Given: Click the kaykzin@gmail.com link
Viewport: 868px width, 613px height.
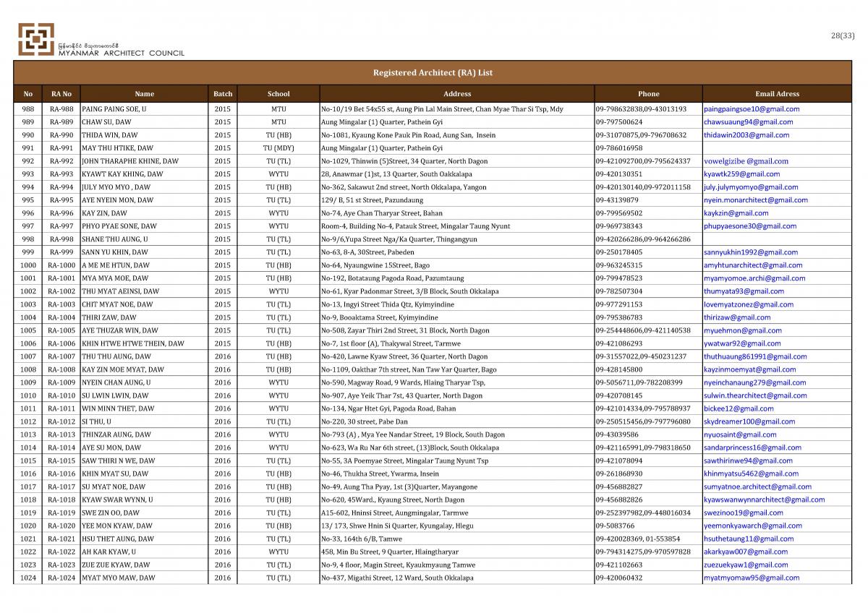Looking at the screenshot, I should [x=736, y=213].
